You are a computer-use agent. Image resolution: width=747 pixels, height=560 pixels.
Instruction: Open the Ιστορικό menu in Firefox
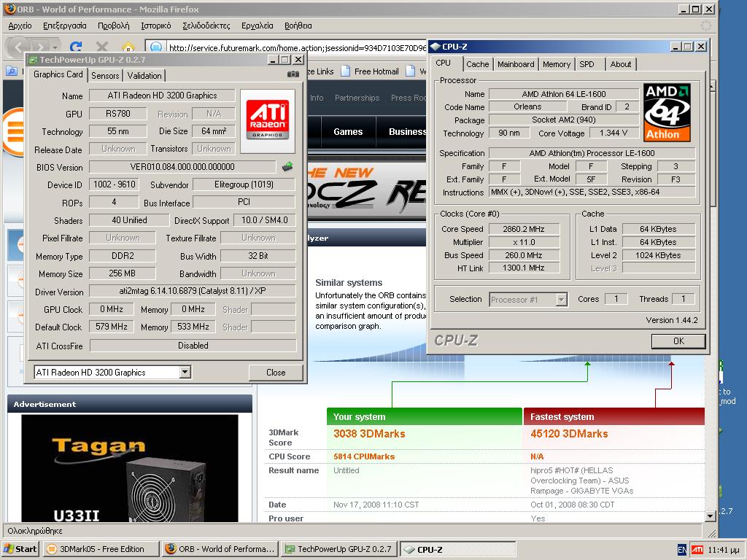(x=156, y=26)
